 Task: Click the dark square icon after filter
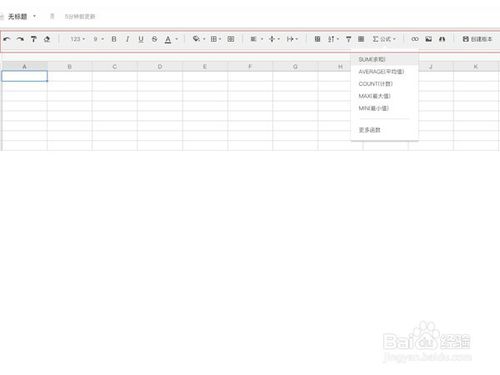pyautogui.click(x=361, y=39)
